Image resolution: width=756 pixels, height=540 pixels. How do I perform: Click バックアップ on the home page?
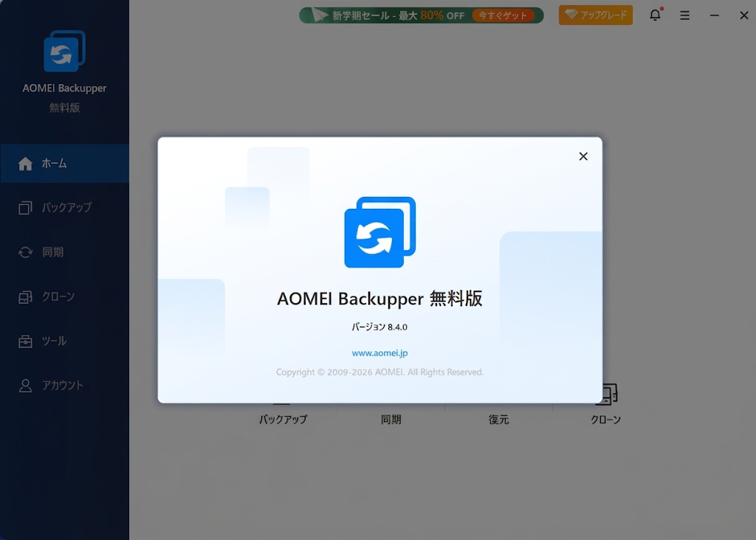[283, 420]
